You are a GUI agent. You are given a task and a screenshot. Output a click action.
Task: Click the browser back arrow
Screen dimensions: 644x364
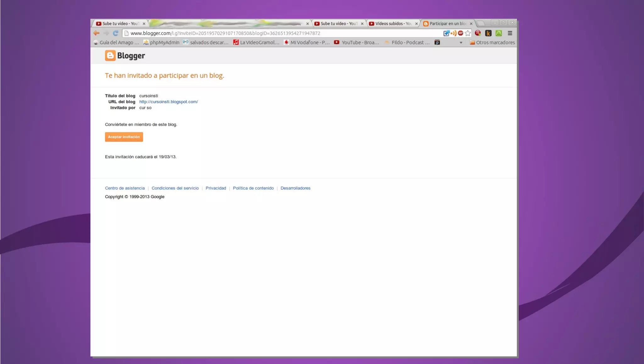(97, 33)
